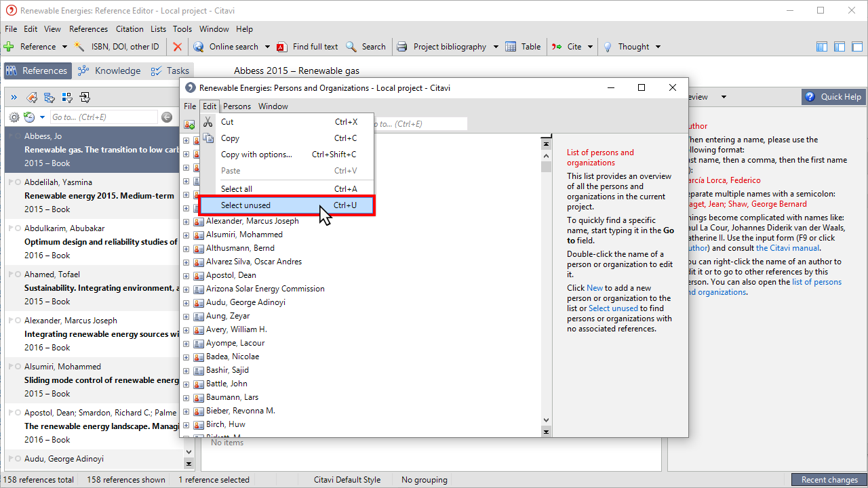This screenshot has width=868, height=488.
Task: Click the Quick Help button label
Action: [841, 97]
